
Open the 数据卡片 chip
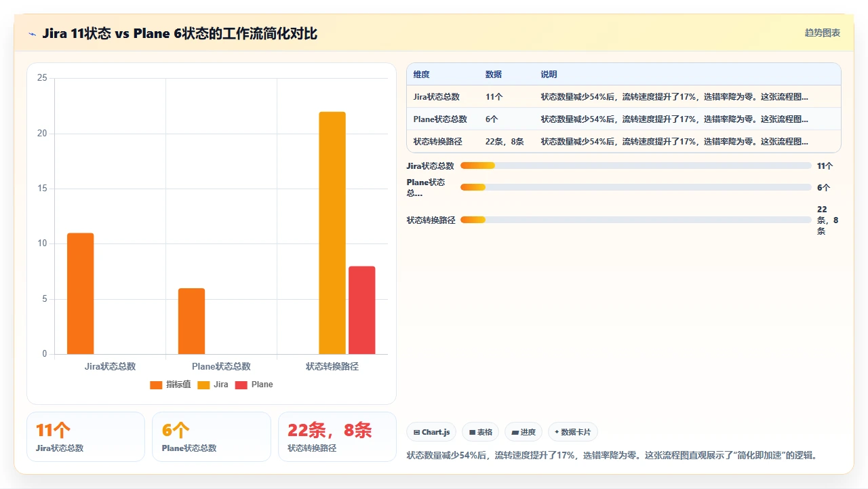(572, 432)
